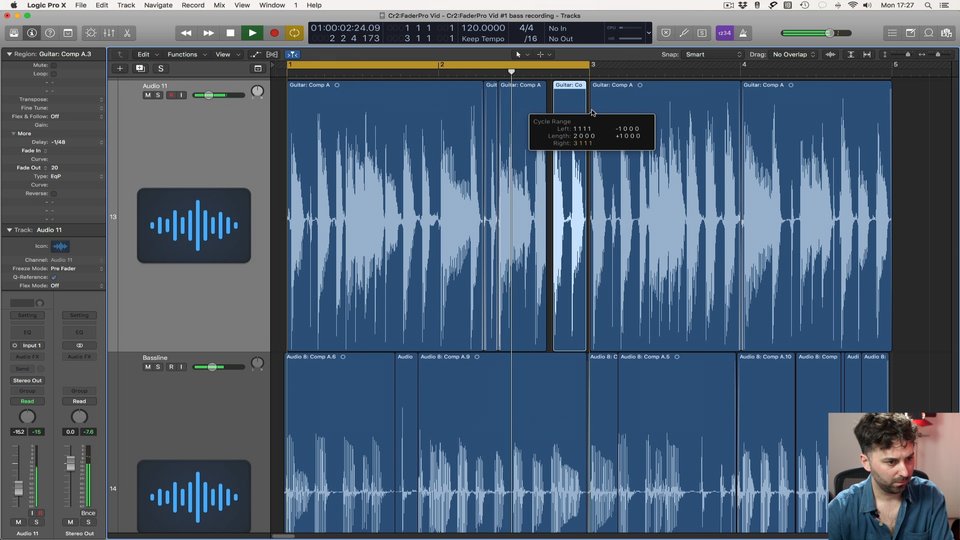Solo the Bassline track header
960x540 pixels.
[x=158, y=367]
